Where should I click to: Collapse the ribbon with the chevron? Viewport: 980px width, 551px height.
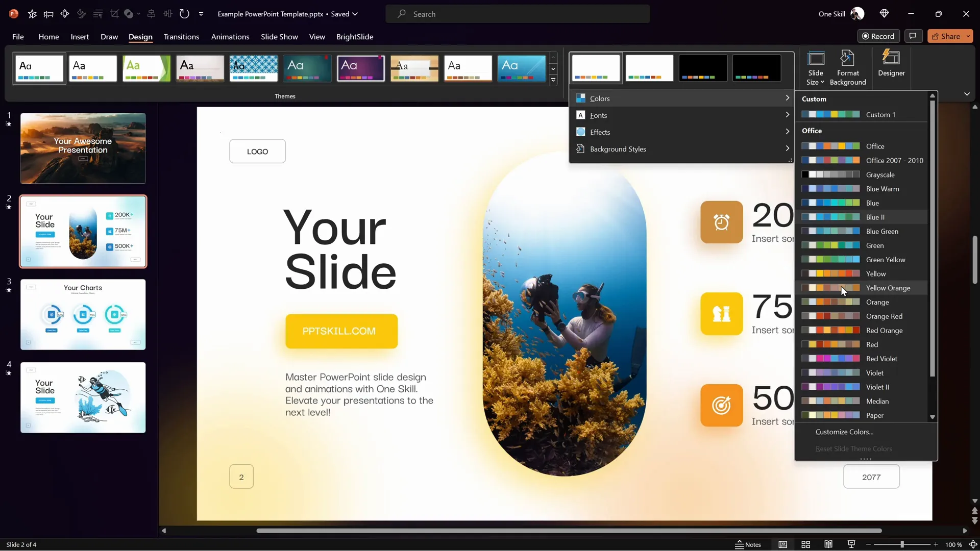(967, 94)
